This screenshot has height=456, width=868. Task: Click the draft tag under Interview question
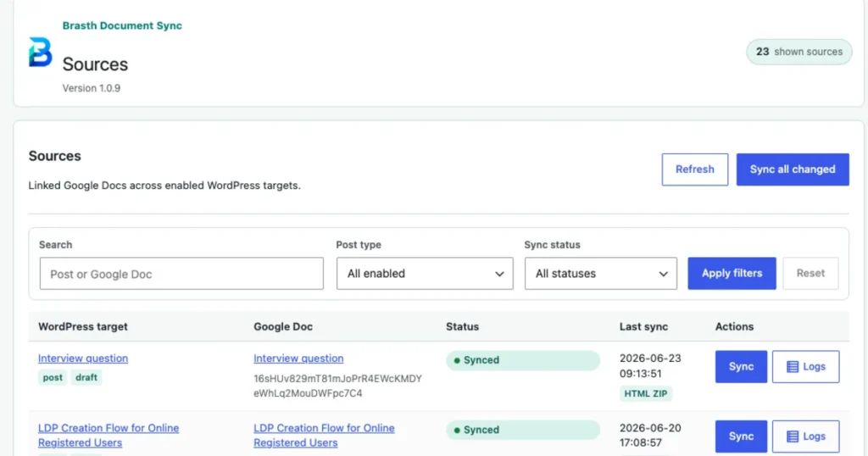pyautogui.click(x=86, y=377)
